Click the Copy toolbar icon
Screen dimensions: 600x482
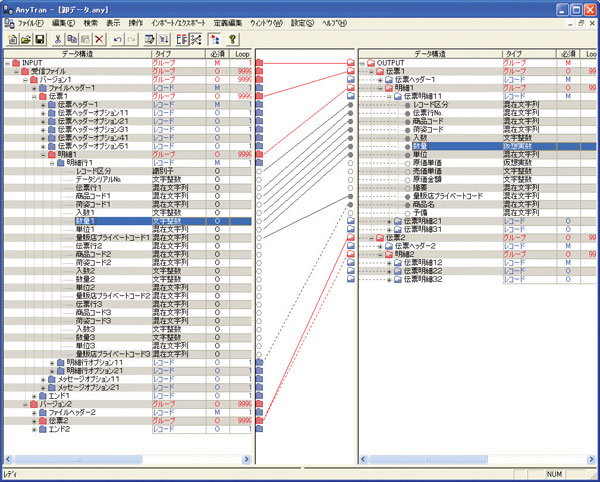tap(72, 39)
